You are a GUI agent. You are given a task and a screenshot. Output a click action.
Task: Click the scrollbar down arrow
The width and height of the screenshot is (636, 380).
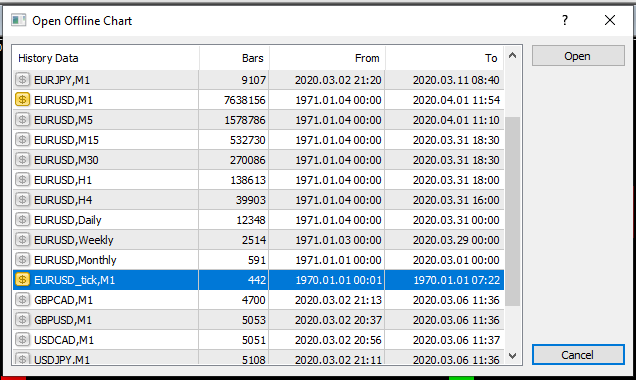(x=513, y=356)
